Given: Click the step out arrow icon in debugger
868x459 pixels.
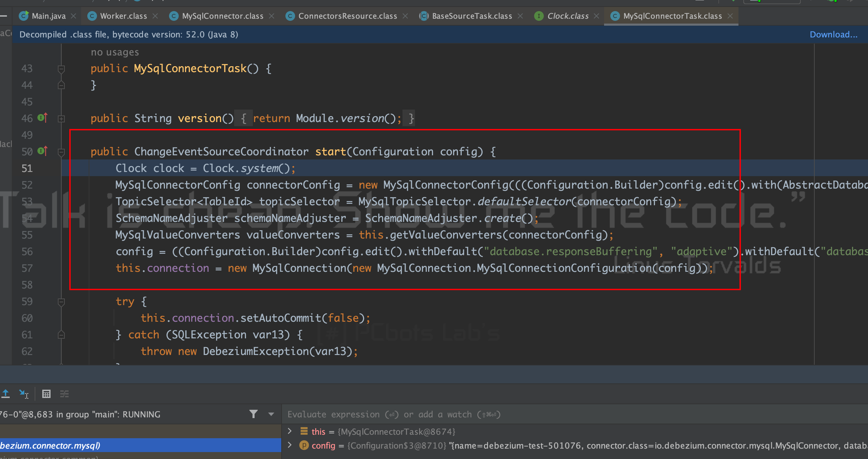Looking at the screenshot, I should click(x=6, y=394).
